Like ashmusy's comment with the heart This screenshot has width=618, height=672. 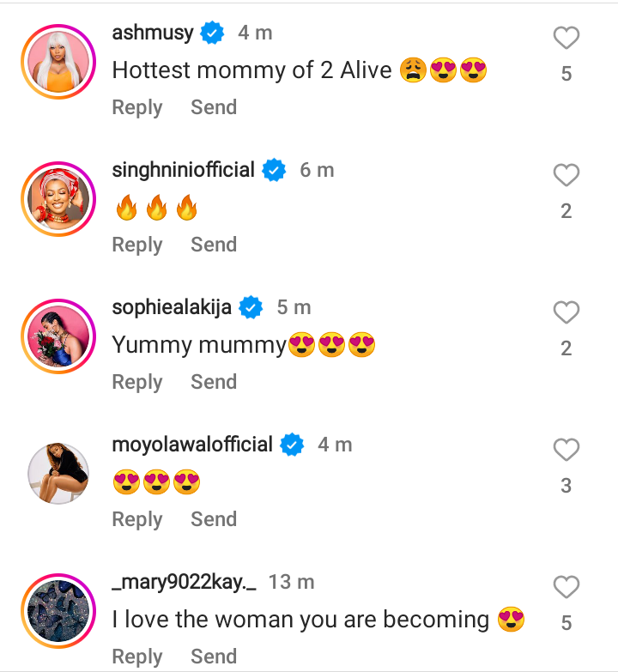point(566,39)
